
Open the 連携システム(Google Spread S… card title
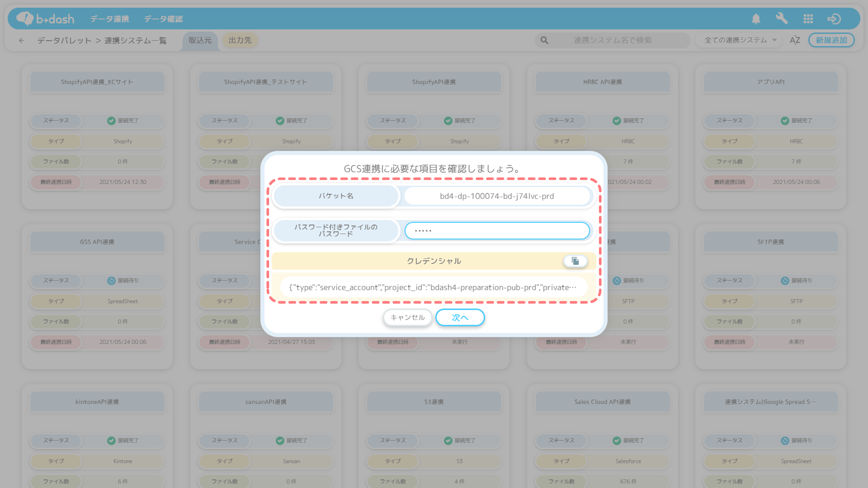point(771,402)
